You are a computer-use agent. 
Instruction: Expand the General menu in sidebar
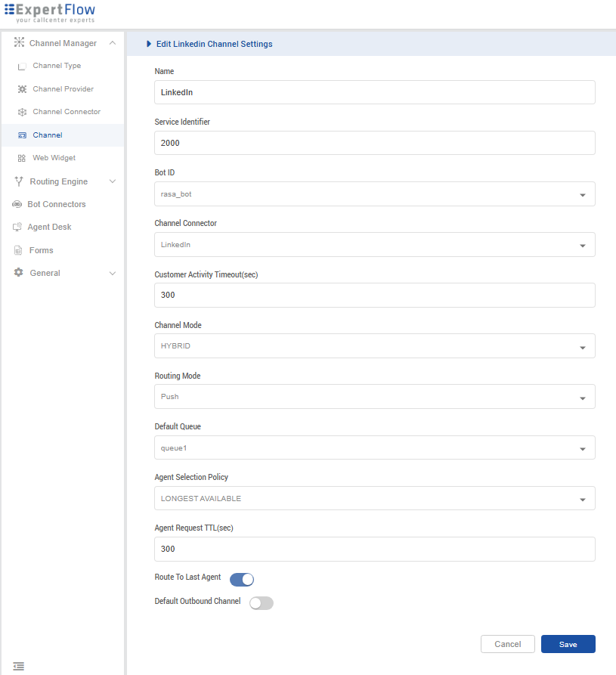(x=112, y=273)
